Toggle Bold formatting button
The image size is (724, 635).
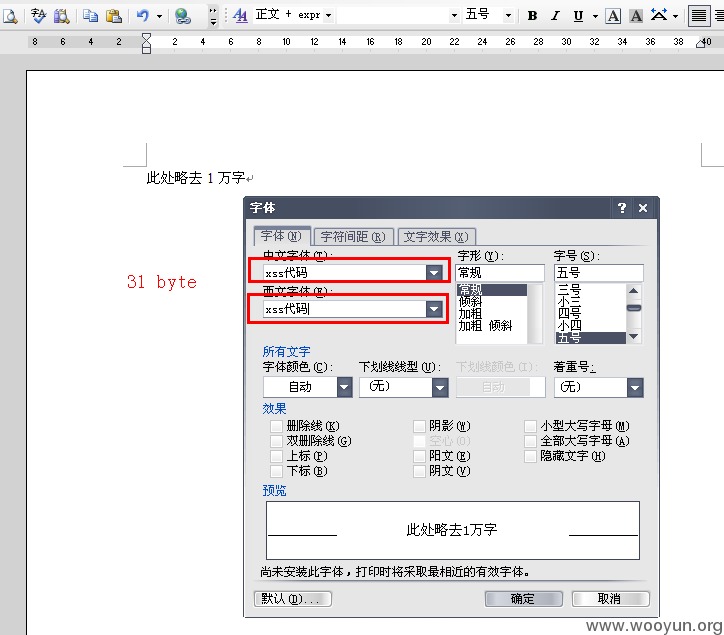point(532,16)
